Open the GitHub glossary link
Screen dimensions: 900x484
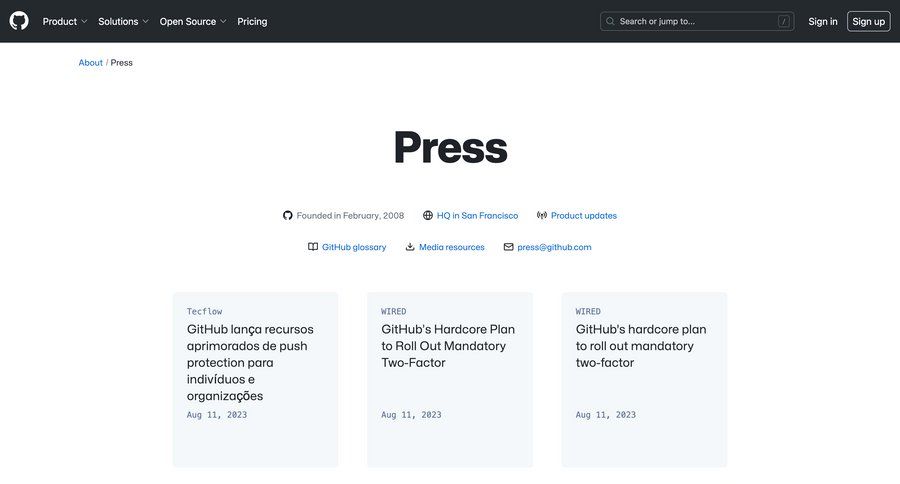click(354, 247)
